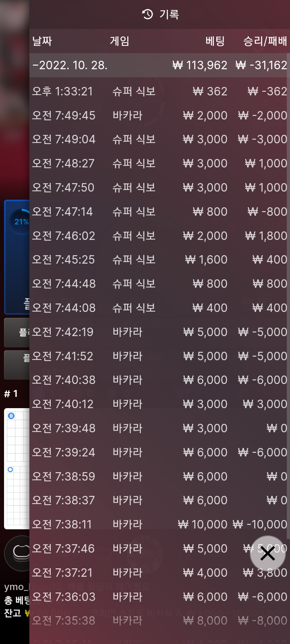
Task: Click the 21% circular progress indicator
Action: coord(21,221)
